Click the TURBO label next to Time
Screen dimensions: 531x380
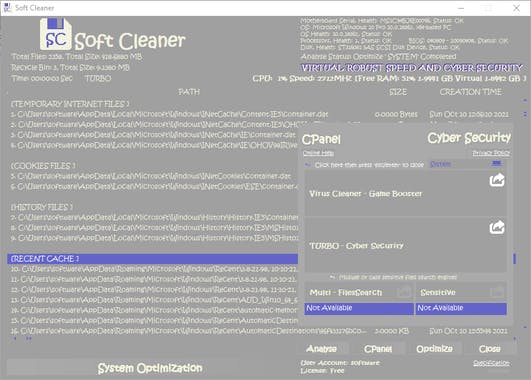(x=98, y=79)
